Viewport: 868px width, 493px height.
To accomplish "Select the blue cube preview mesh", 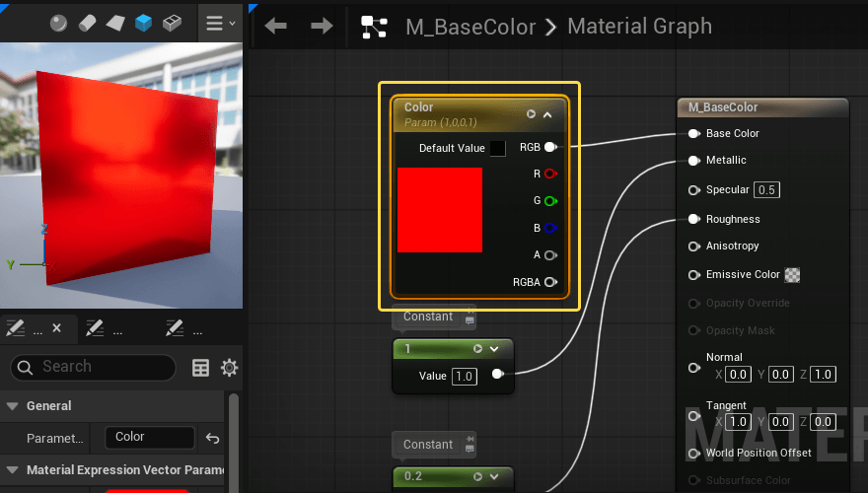I will pos(144,22).
